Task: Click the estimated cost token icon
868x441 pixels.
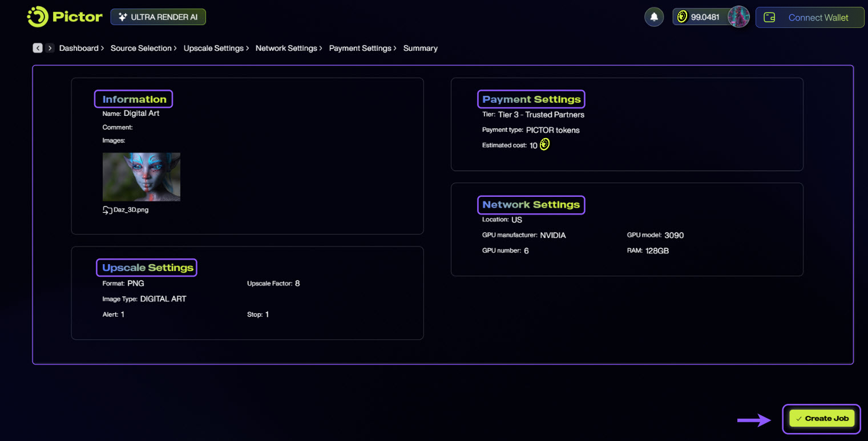Action: coord(544,145)
